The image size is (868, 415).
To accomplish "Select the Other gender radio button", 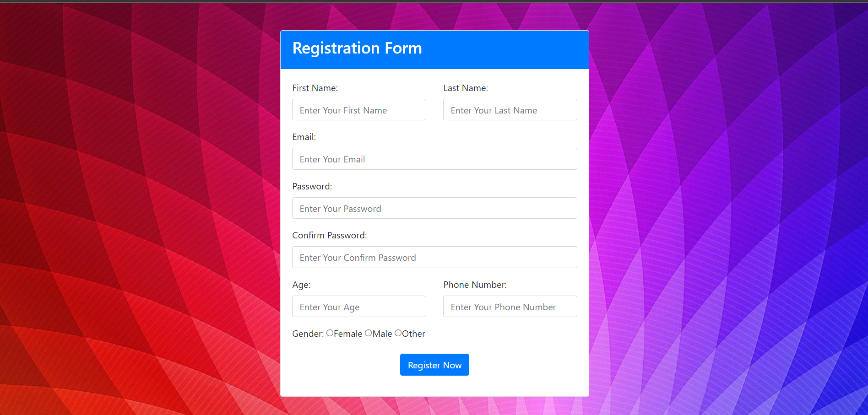I will coord(397,333).
